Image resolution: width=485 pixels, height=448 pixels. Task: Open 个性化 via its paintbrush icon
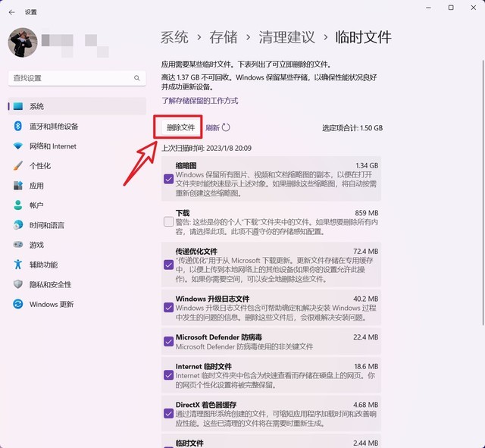(x=18, y=165)
